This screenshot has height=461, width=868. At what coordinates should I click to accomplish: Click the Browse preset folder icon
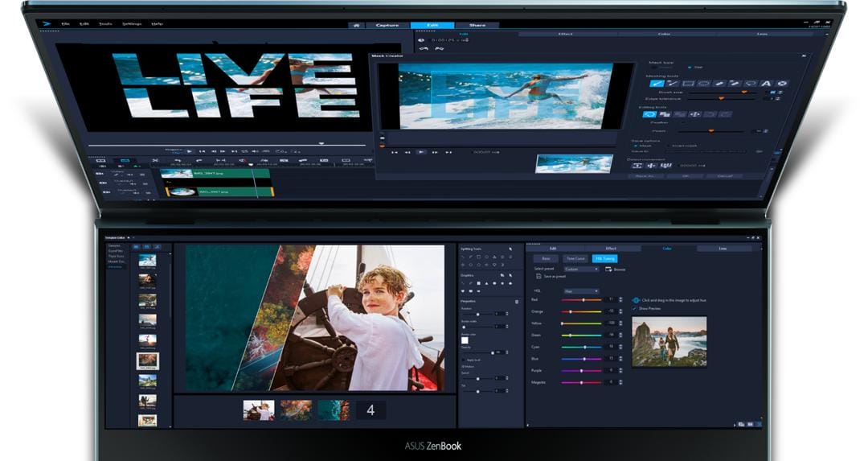608,269
